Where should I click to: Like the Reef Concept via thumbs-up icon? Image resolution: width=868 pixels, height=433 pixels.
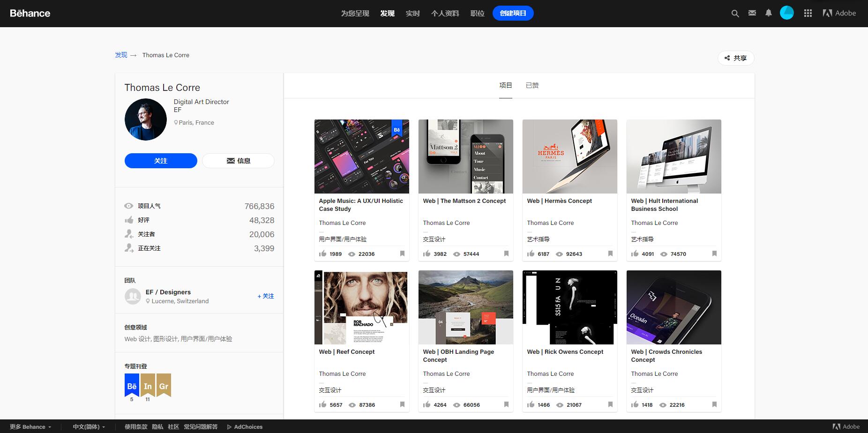pos(323,404)
